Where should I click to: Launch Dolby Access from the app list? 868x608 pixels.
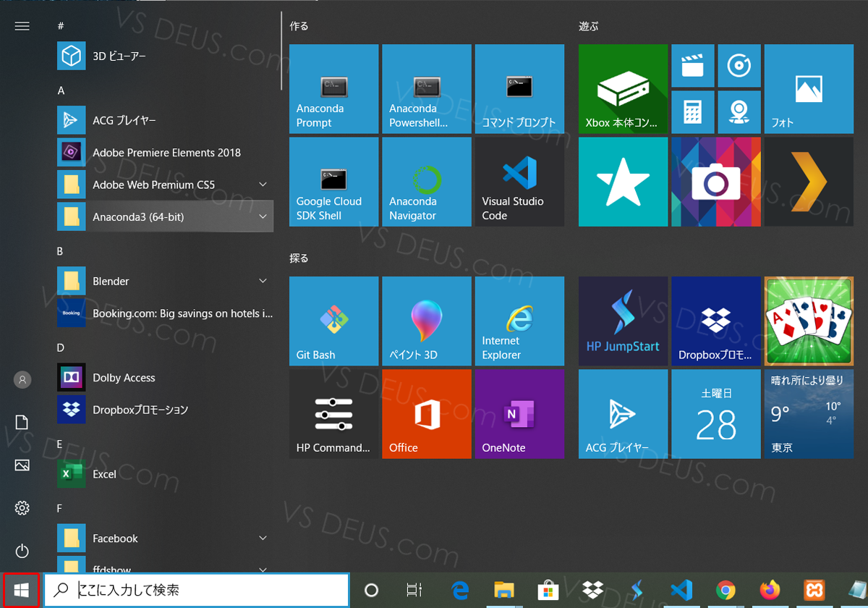point(165,378)
